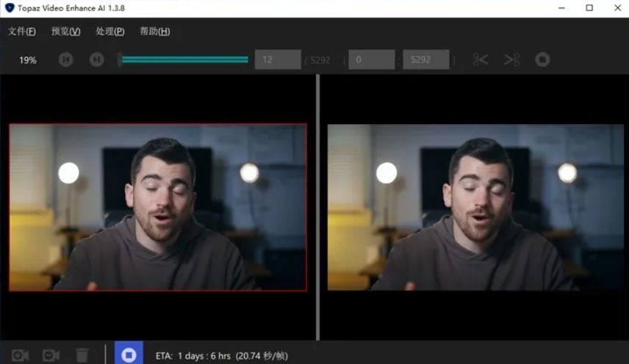
Task: Click the first camera icon at bottom left
Action: [20, 355]
